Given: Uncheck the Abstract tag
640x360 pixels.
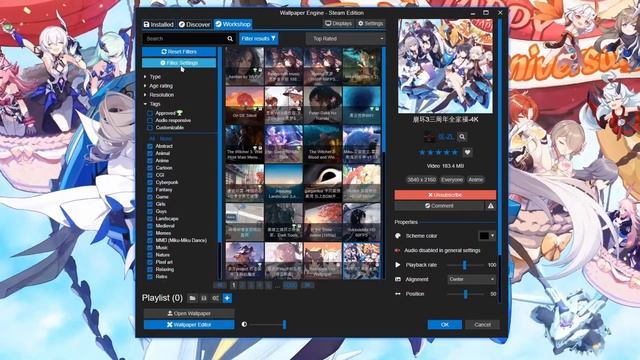Looking at the screenshot, I should [x=150, y=146].
